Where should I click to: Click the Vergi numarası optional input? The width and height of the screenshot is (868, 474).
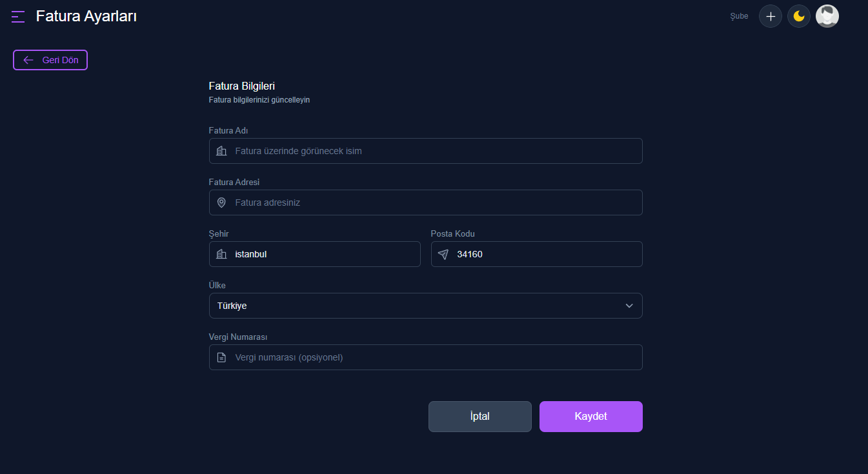(426, 357)
